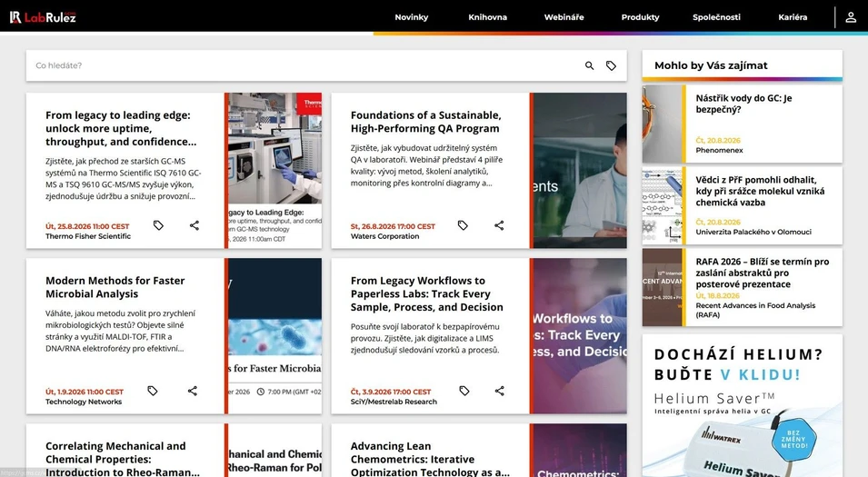Viewport: 868px width, 477px height.
Task: Click 'Univerzita Palackého v Olomouci' source
Action: pos(753,232)
